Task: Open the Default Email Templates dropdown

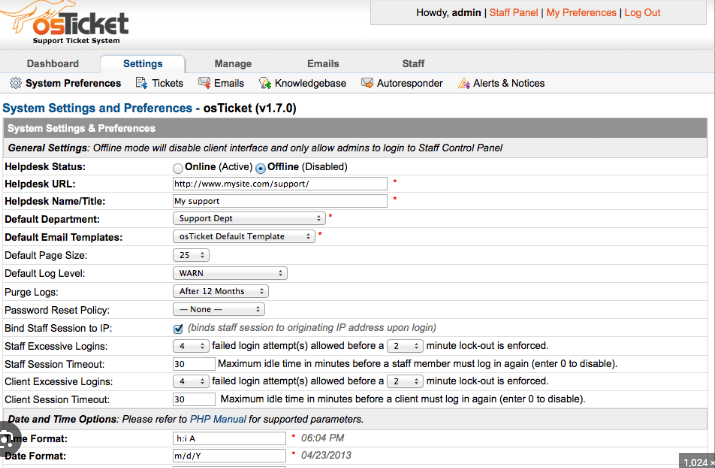Action: coord(244,236)
